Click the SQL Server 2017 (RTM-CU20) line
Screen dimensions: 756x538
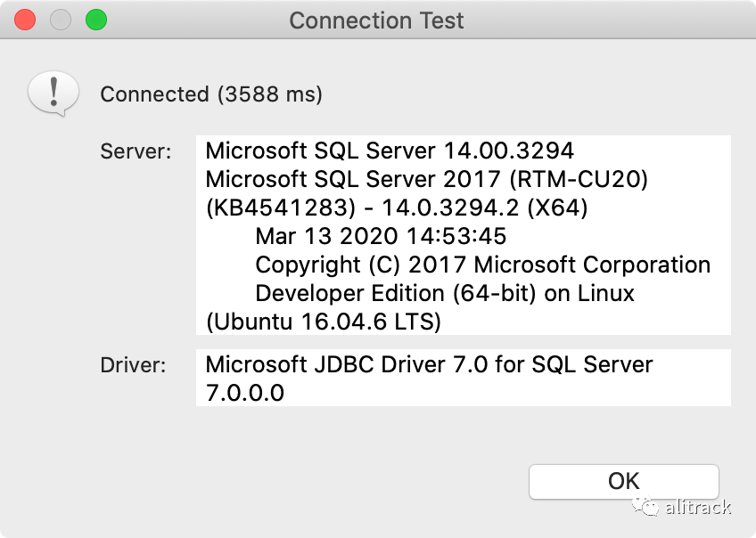point(426,179)
